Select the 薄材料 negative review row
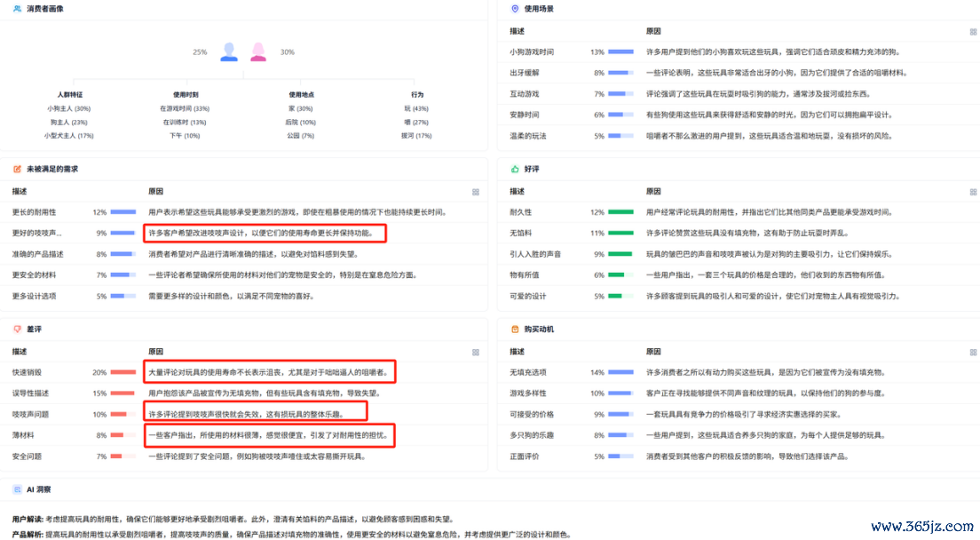The height and width of the screenshot is (540, 980). [244, 435]
